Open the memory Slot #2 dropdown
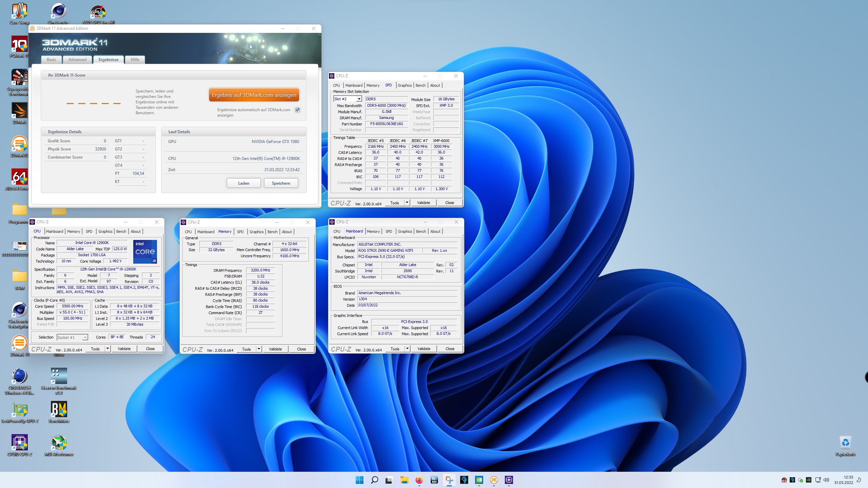Image resolution: width=868 pixels, height=488 pixels. tap(348, 99)
